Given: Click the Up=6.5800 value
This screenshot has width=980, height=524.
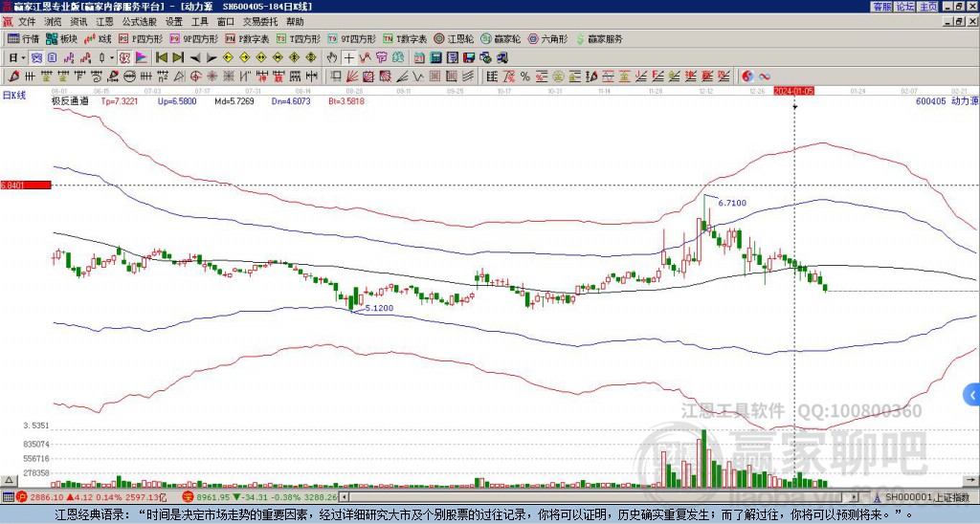Looking at the screenshot, I should tap(177, 101).
